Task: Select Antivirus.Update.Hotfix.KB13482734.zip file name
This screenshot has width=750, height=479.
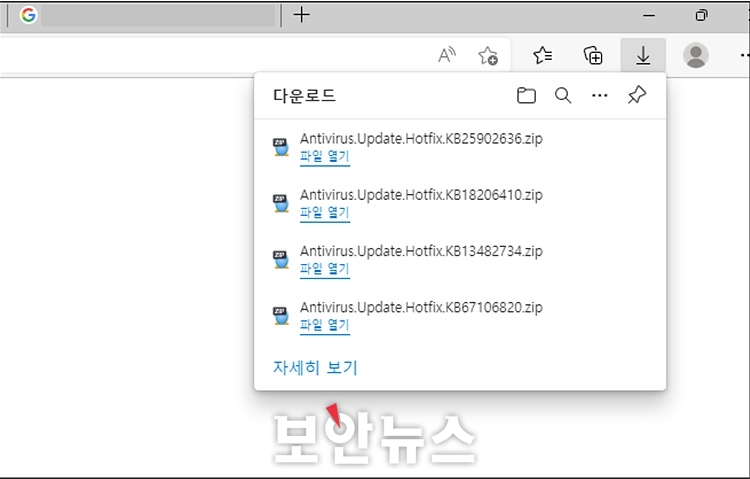Action: (421, 251)
